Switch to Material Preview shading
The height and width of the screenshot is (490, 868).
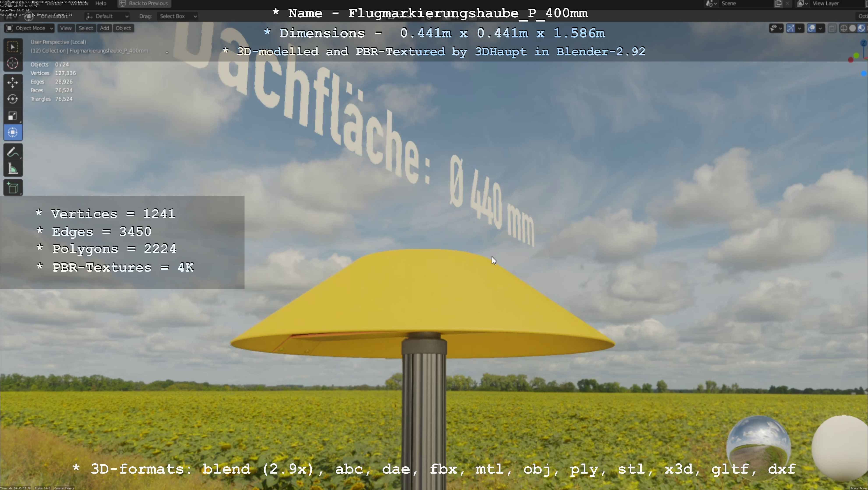click(861, 28)
